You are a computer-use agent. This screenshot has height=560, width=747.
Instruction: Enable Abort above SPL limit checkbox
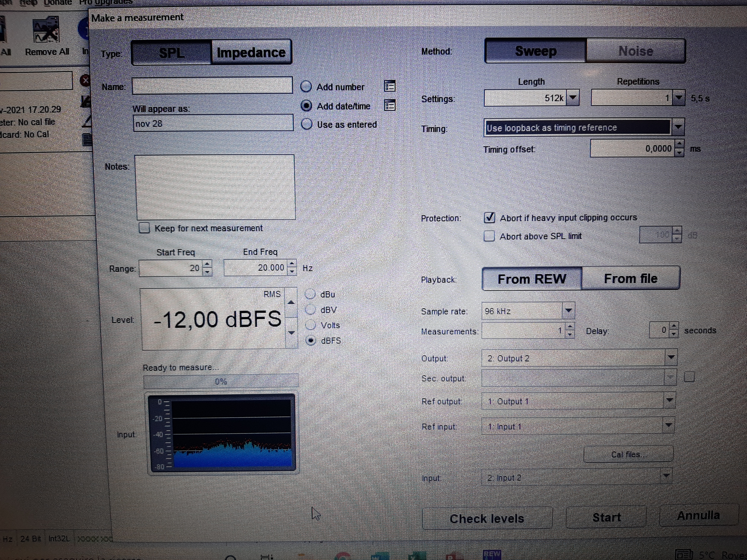[489, 236]
